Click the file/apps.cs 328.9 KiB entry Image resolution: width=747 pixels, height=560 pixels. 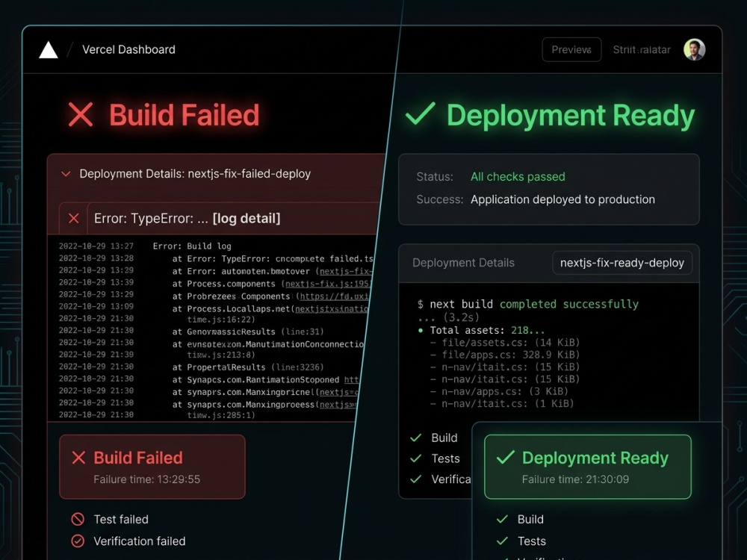pyautogui.click(x=504, y=355)
